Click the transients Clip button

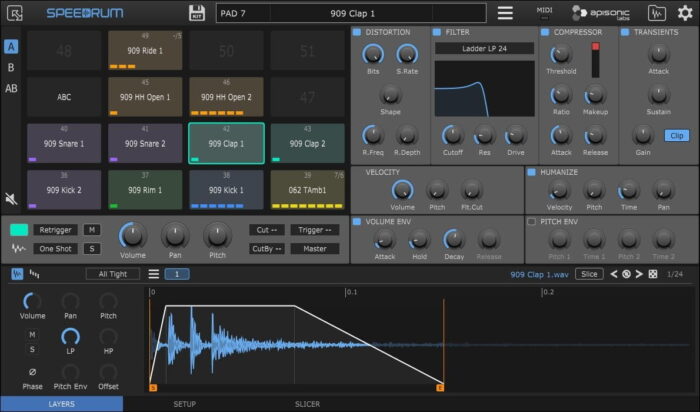click(676, 135)
